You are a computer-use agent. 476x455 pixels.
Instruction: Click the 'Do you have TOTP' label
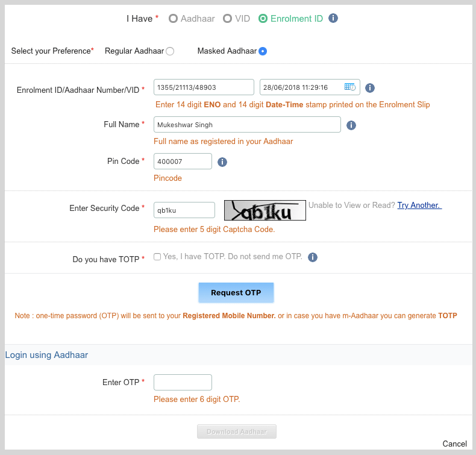[105, 259]
